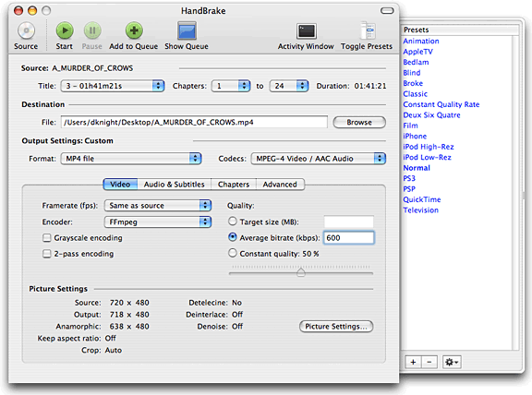This screenshot has width=532, height=395.
Task: Click the Toggle Presets icon
Action: (x=368, y=30)
